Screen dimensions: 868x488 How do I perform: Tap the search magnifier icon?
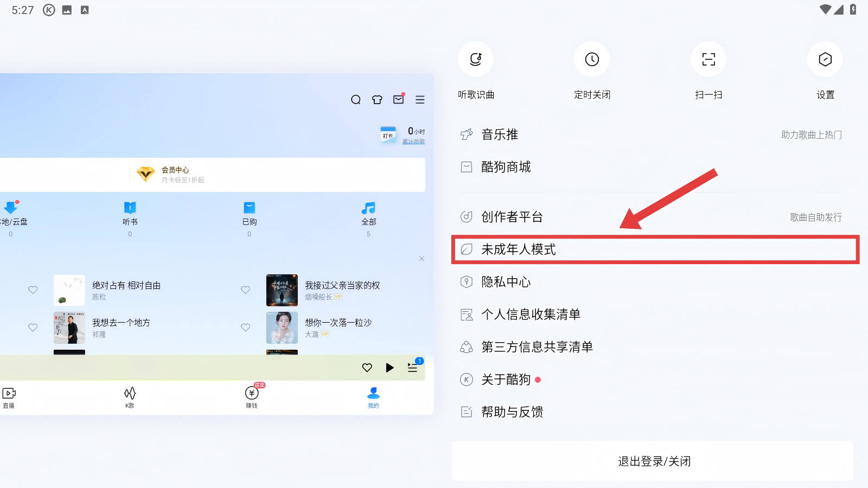pyautogui.click(x=356, y=100)
